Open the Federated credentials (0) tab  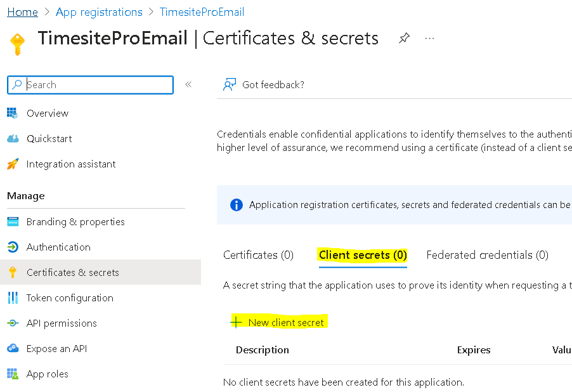click(x=487, y=255)
